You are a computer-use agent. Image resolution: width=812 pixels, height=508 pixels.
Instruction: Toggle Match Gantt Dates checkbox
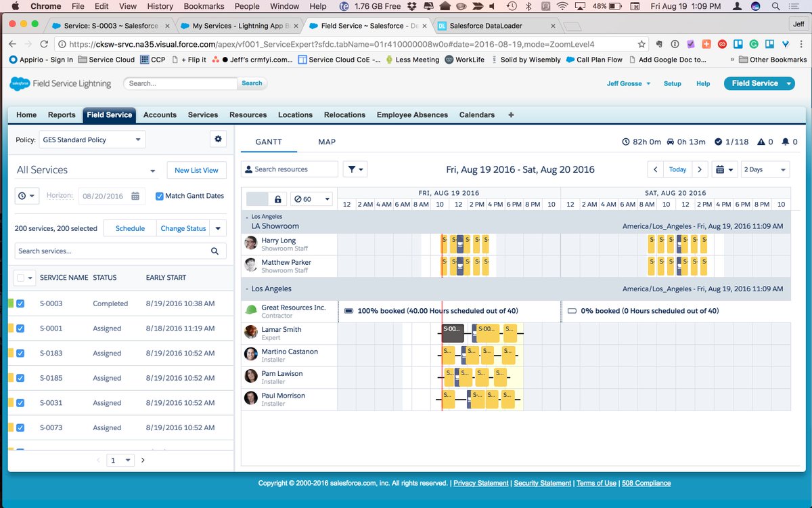click(160, 196)
